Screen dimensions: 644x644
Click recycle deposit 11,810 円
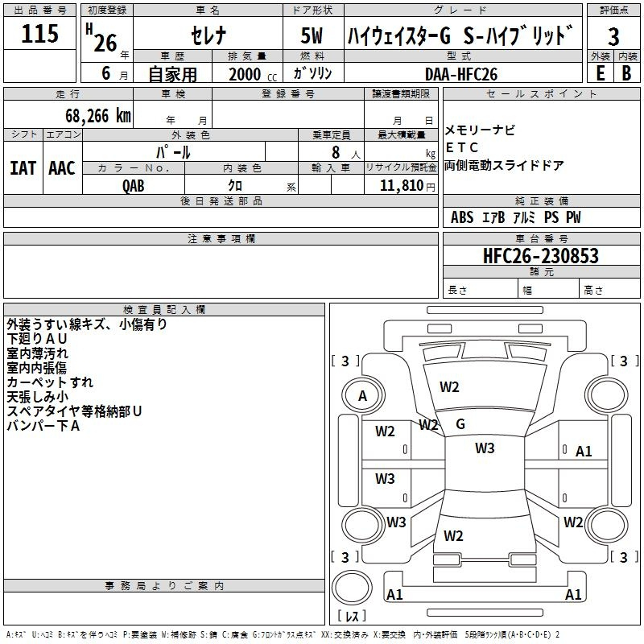coord(407,186)
